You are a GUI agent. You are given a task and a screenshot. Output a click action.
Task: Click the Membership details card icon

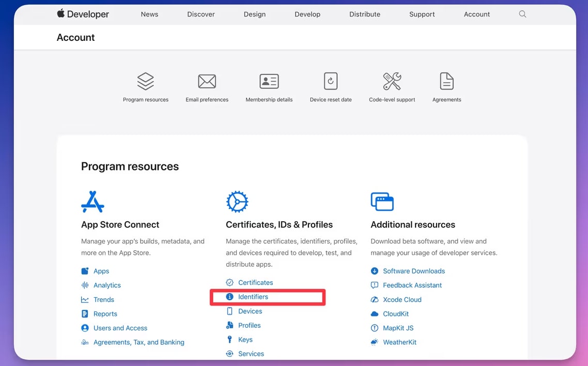tap(269, 81)
